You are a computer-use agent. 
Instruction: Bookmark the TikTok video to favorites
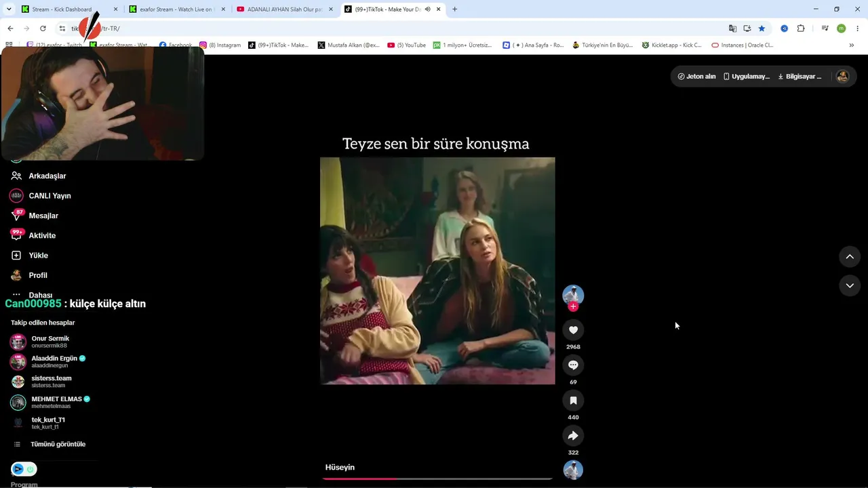573,401
